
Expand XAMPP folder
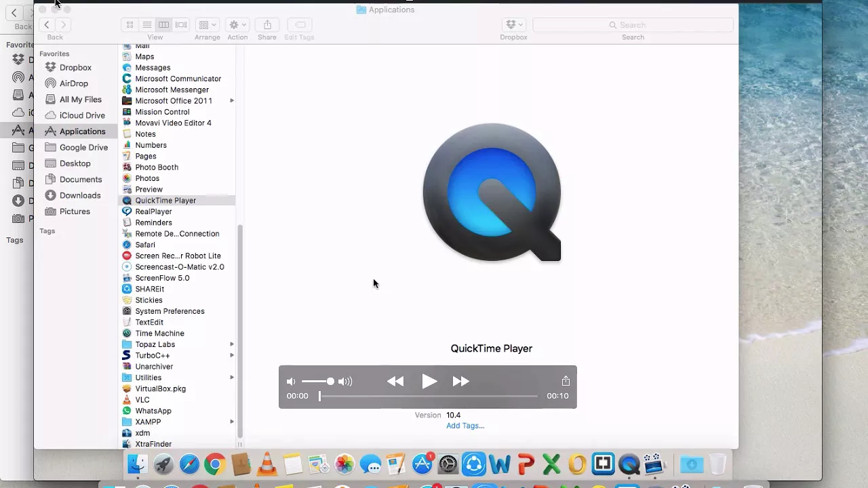(x=232, y=422)
